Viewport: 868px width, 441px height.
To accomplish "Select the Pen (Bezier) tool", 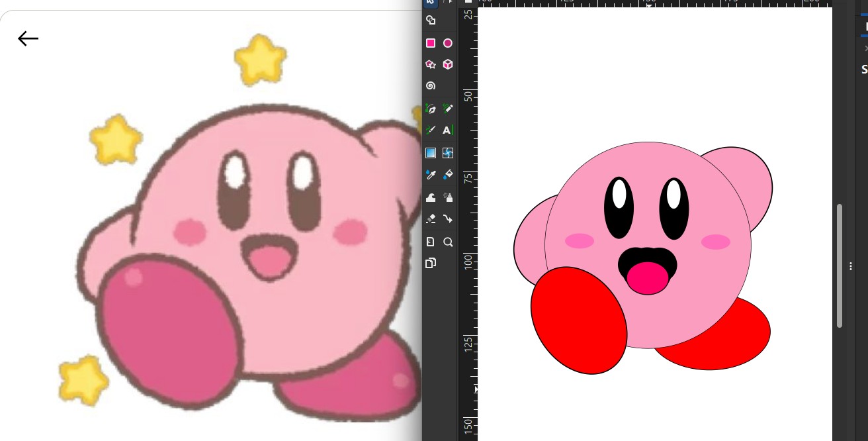I will point(431,109).
